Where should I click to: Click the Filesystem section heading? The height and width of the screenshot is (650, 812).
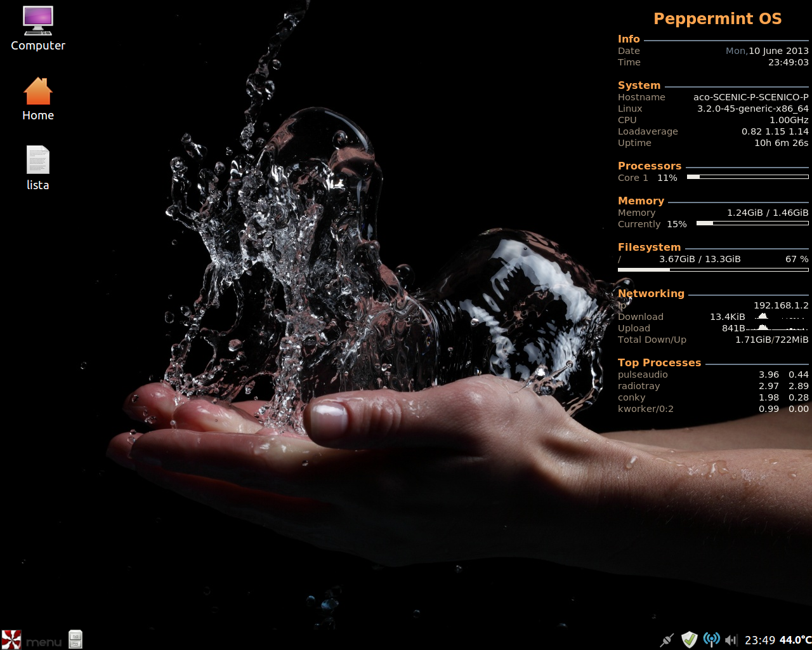pyautogui.click(x=649, y=247)
